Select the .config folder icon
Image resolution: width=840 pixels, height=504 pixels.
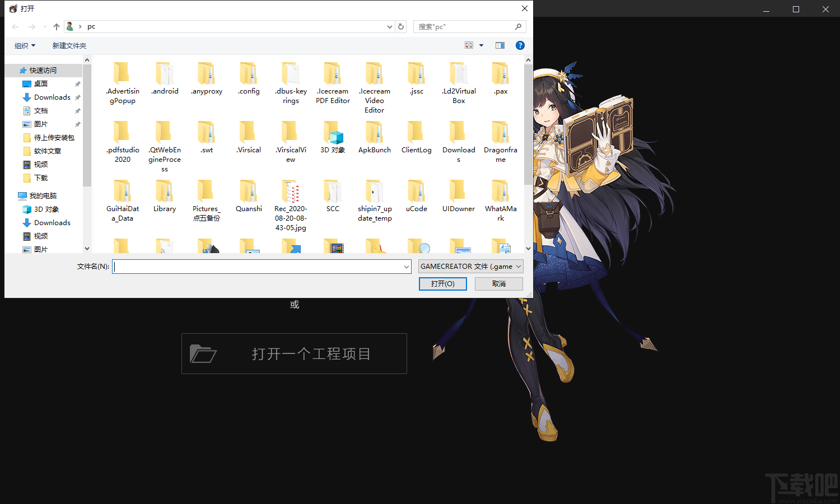click(248, 73)
